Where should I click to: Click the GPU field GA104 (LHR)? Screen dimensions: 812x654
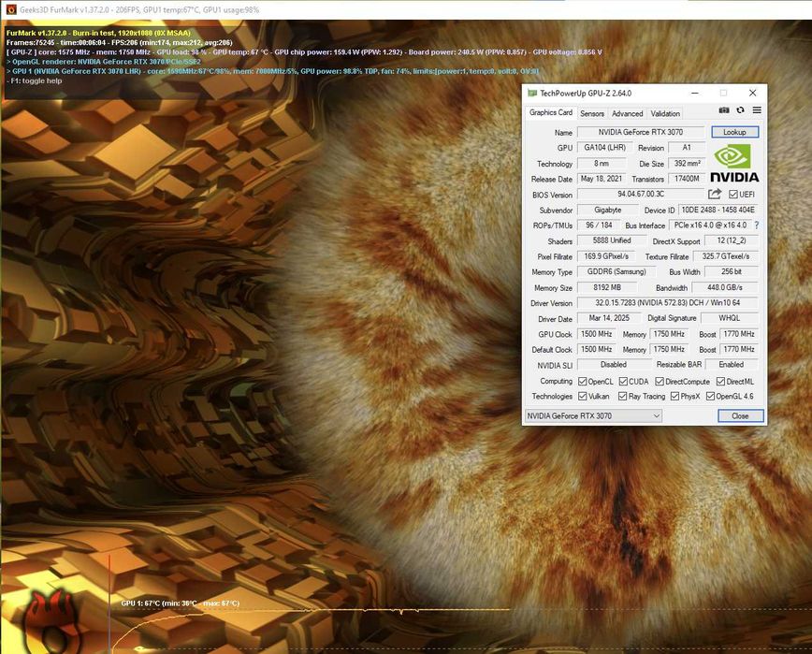point(604,148)
